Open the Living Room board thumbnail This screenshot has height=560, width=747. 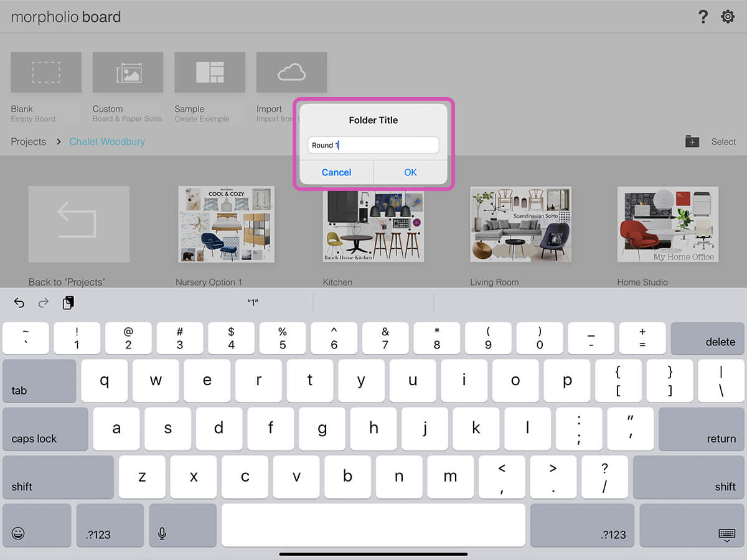pos(520,225)
